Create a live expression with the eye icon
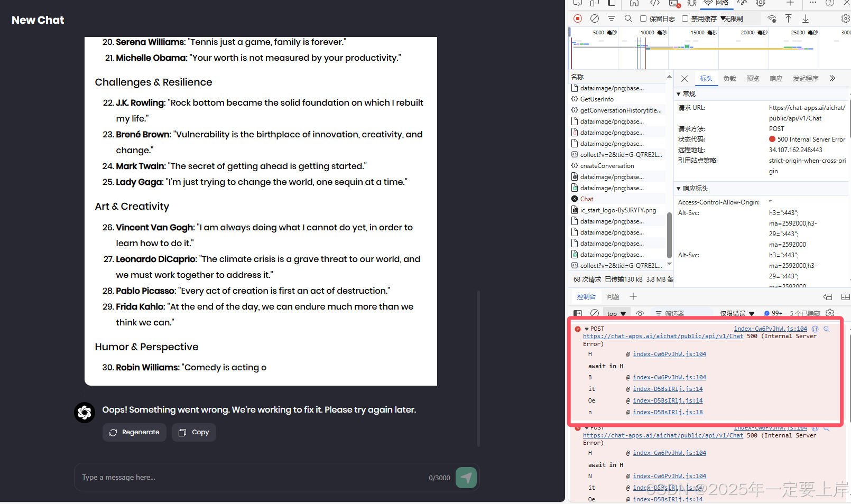This screenshot has width=851, height=504. point(640,313)
